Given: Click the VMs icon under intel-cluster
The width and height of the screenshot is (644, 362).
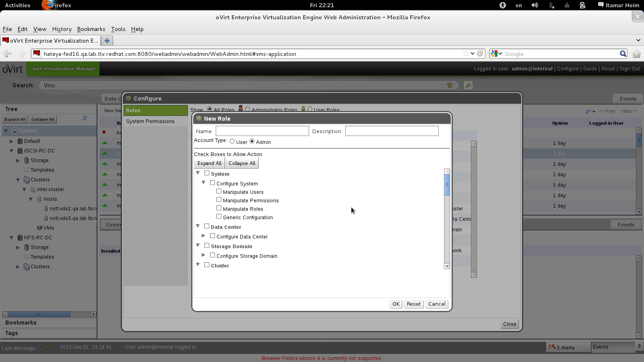Looking at the screenshot, I should (x=39, y=228).
